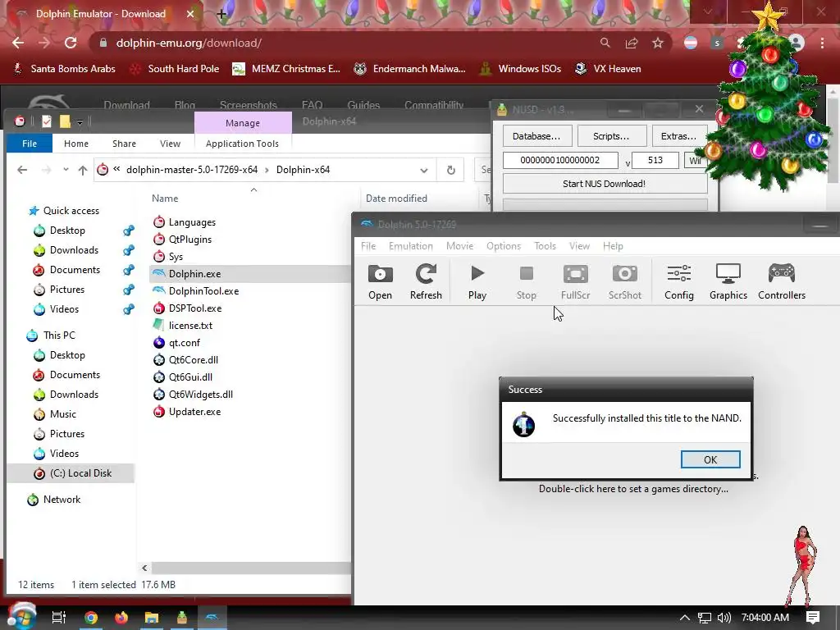Click the horizontal scrollbar's left arrow in Explorer
Image resolution: width=840 pixels, height=630 pixels.
[x=144, y=568]
